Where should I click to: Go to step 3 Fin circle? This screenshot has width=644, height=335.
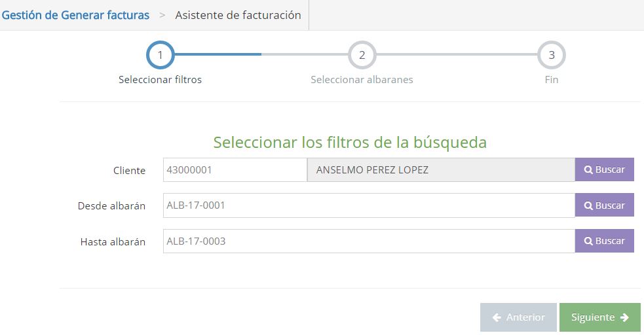tap(552, 54)
